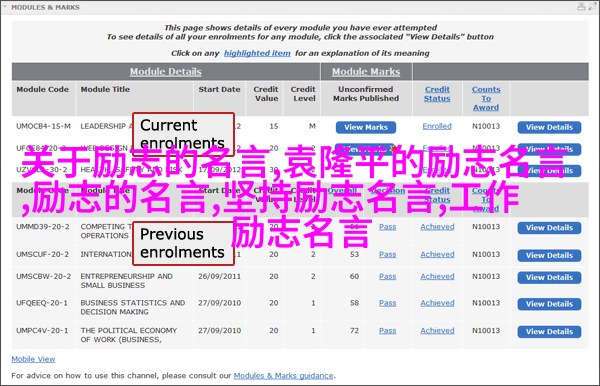Collapse the MODULES & MARKS channel triangle

[x=5, y=7]
